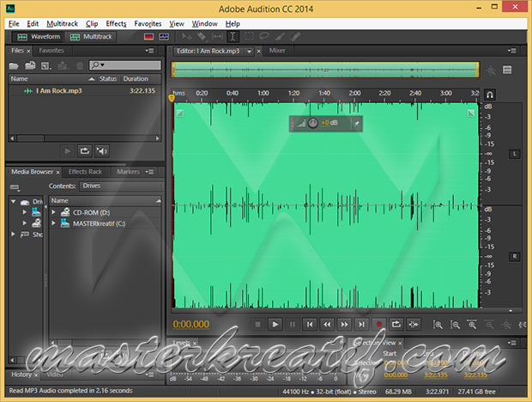
Task: Expand the MASTERkreatif (C:) drive
Action: (53, 223)
